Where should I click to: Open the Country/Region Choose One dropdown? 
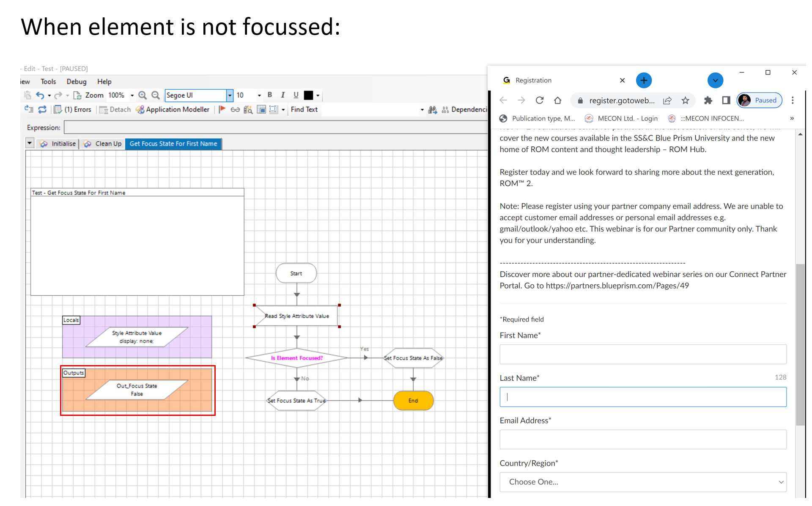click(642, 482)
